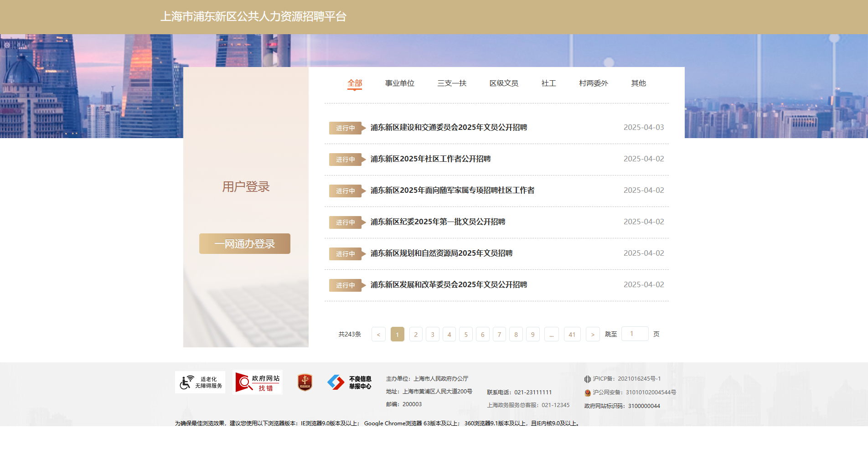Switch to the 事业单位 tab

pyautogui.click(x=399, y=83)
